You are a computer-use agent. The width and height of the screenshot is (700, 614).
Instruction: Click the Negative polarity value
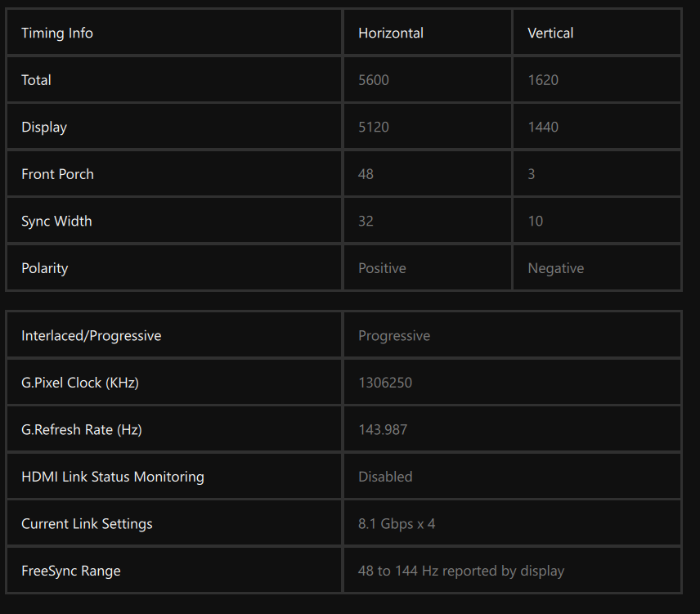pos(556,268)
